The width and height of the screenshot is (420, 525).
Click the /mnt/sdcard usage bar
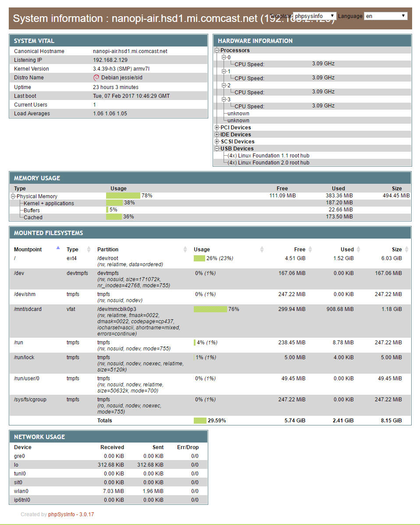coord(210,309)
